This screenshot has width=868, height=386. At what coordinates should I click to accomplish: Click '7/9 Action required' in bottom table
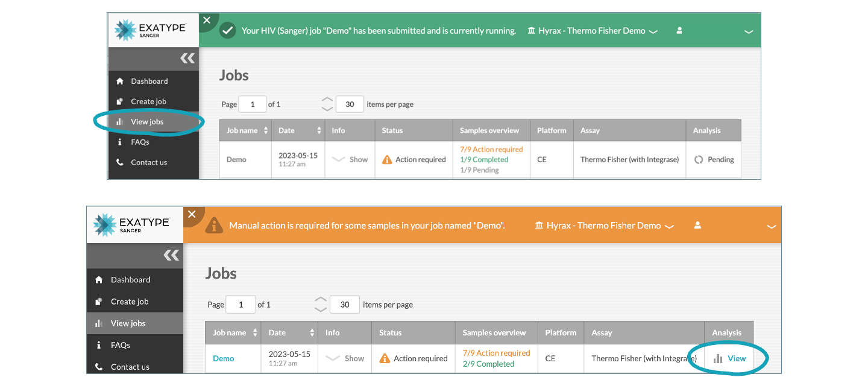(497, 353)
